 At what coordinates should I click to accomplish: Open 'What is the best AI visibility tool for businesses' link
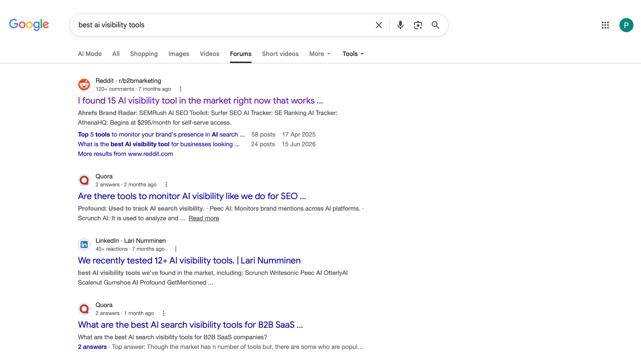coord(159,144)
